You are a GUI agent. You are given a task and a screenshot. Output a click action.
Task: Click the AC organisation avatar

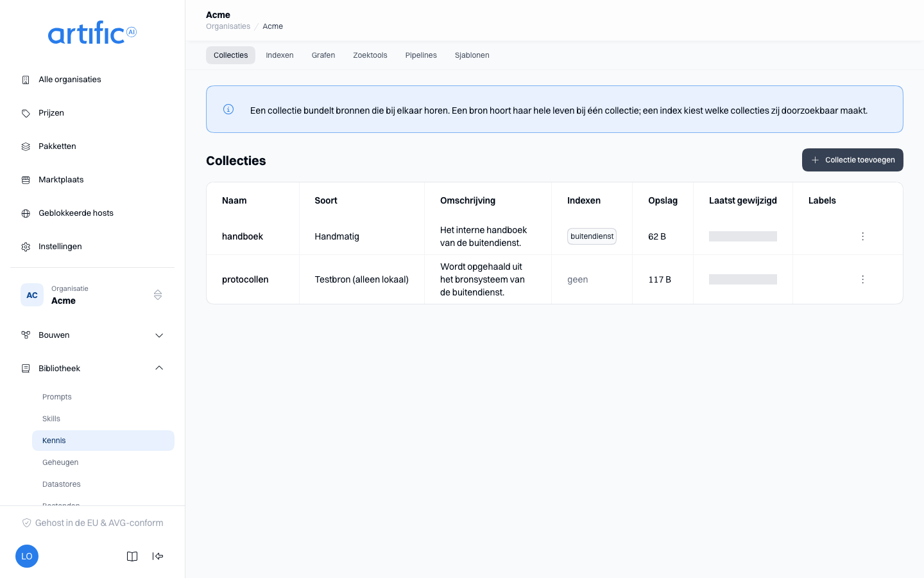click(32, 295)
